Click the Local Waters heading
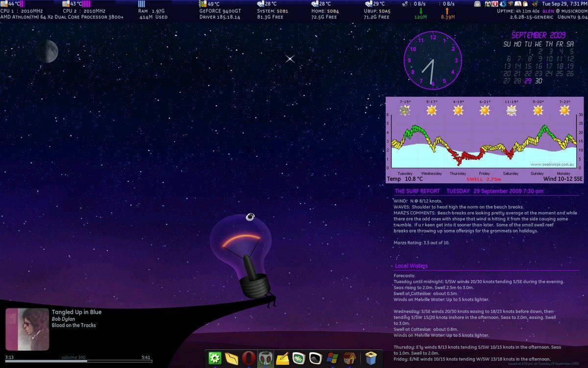 (412, 266)
